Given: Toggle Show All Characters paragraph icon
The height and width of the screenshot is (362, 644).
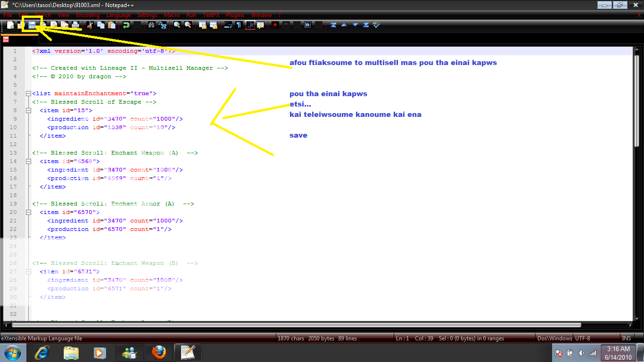Looking at the screenshot, I should pos(239,25).
